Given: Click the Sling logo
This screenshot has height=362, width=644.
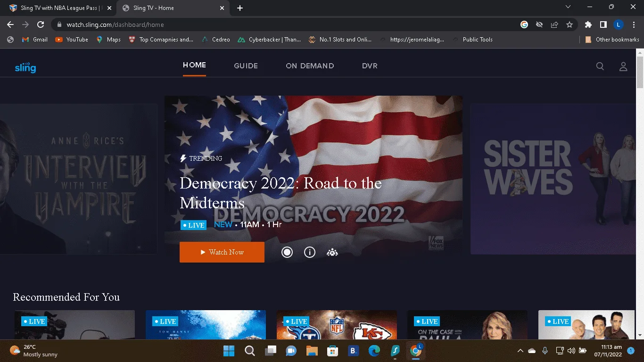Looking at the screenshot, I should coord(25,67).
